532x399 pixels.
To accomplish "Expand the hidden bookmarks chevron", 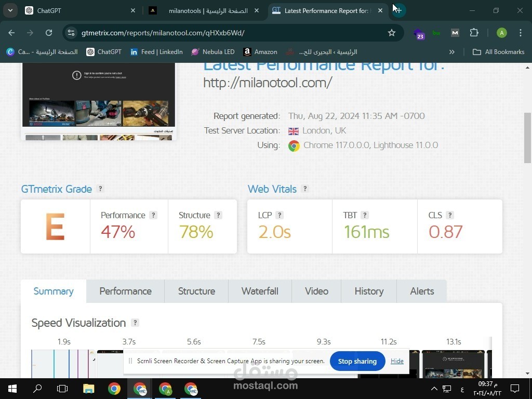I will [451, 52].
